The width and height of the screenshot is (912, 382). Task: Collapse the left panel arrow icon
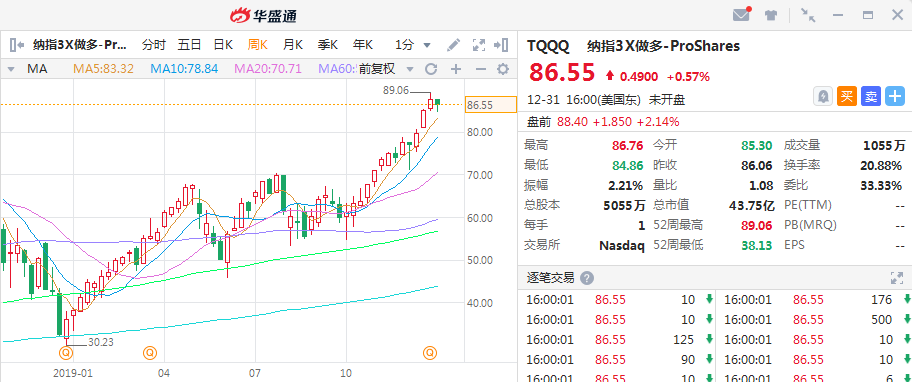(x=17, y=45)
